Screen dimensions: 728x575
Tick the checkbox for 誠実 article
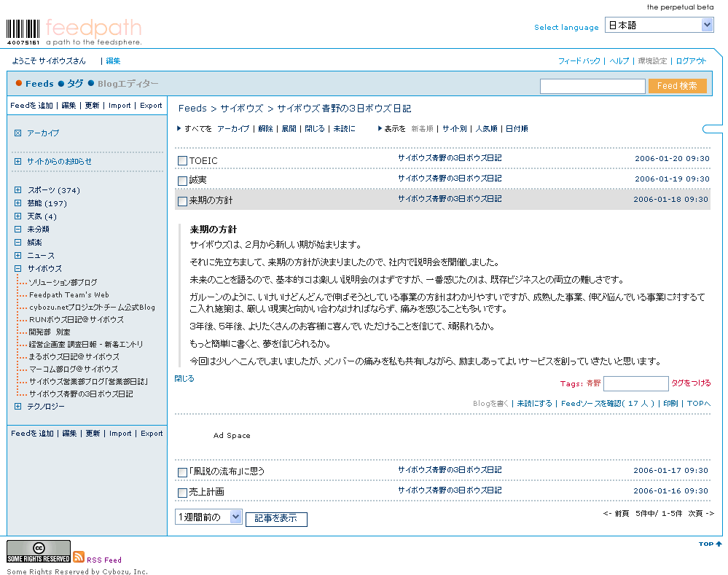[182, 181]
